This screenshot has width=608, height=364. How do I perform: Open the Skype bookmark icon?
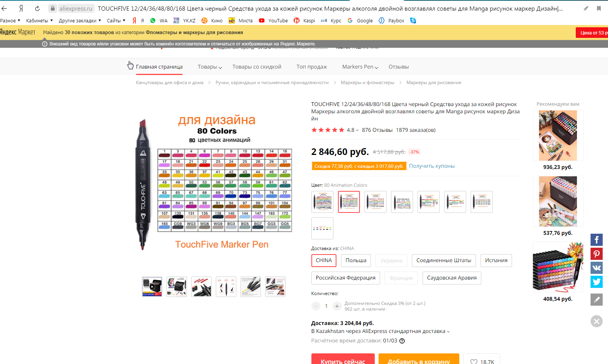click(x=413, y=20)
